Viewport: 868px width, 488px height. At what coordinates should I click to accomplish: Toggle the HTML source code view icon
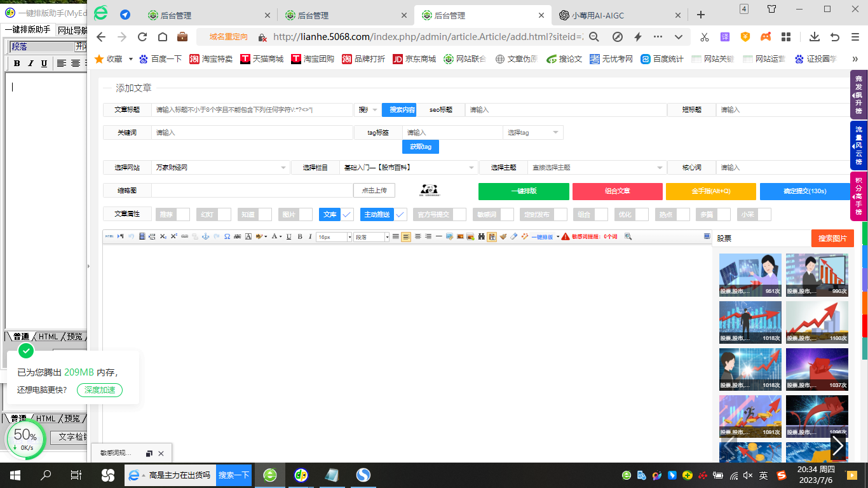tap(111, 236)
